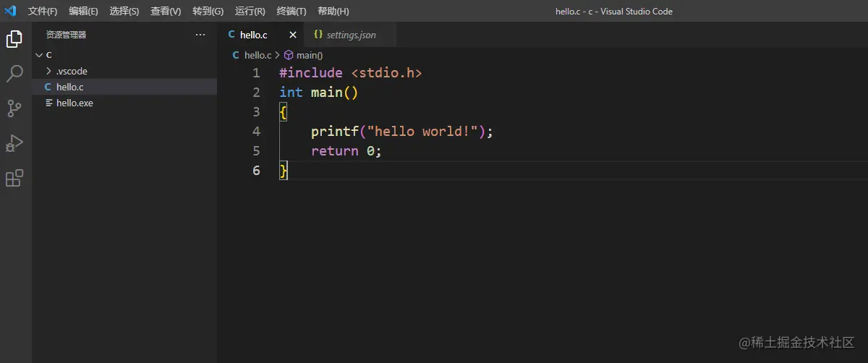Click the main function name on line 2
The height and width of the screenshot is (363, 868).
click(327, 93)
